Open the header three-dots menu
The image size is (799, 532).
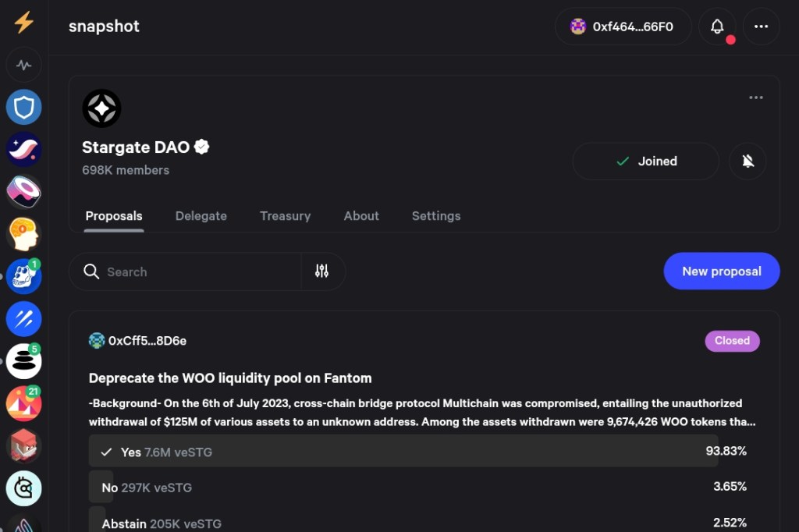point(761,27)
